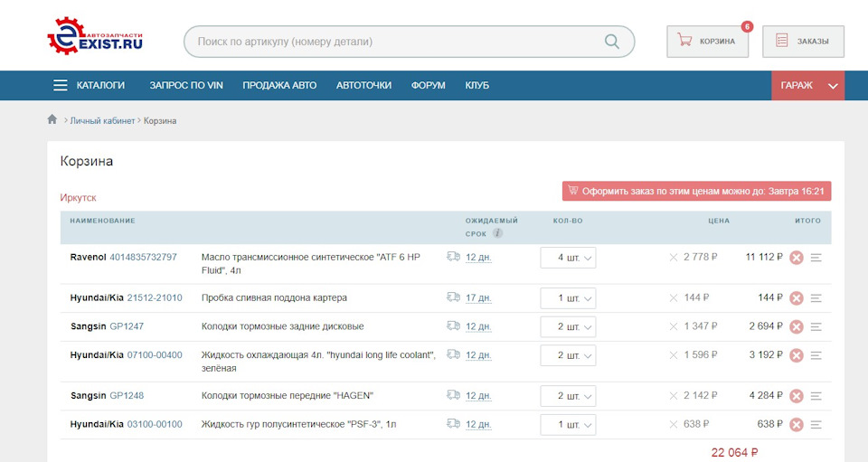Open the Клуб section

[476, 85]
